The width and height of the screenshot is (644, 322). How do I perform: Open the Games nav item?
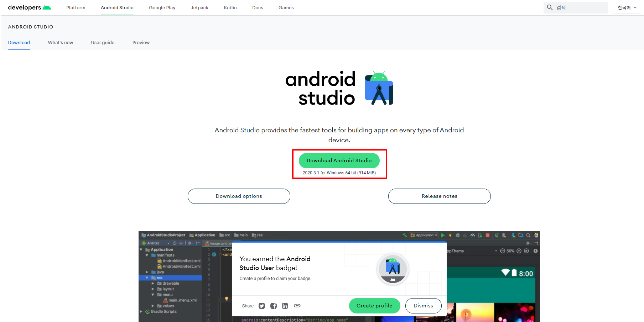pyautogui.click(x=286, y=7)
